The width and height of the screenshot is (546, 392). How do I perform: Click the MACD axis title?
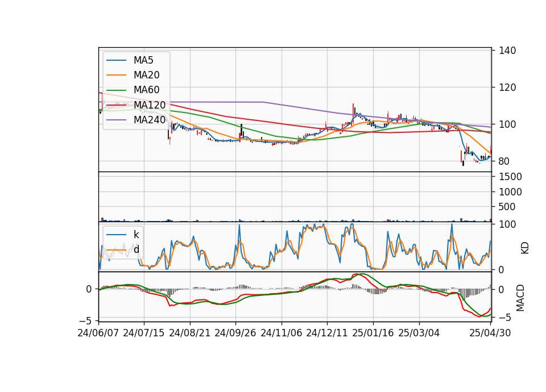click(520, 298)
